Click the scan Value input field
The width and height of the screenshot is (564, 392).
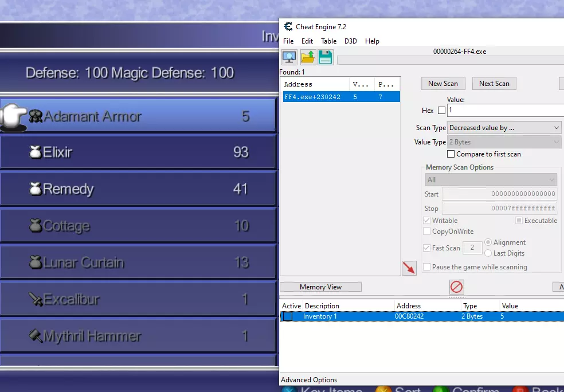[x=506, y=111]
